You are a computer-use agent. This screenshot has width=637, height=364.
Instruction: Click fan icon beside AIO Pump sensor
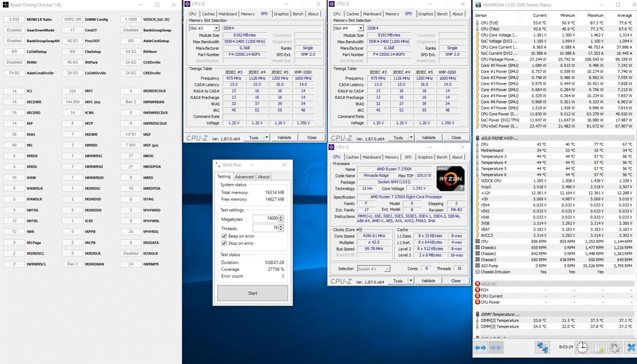point(477,266)
